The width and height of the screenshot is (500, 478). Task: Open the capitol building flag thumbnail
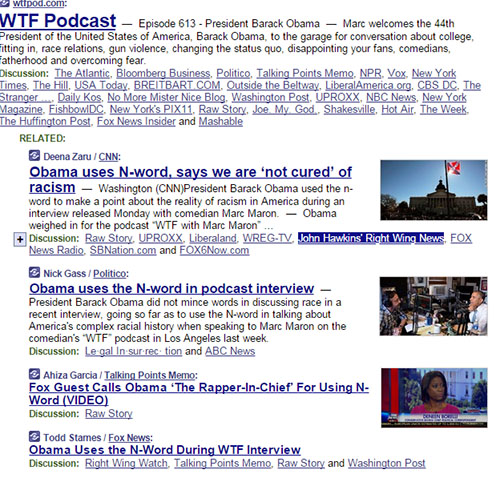[434, 190]
